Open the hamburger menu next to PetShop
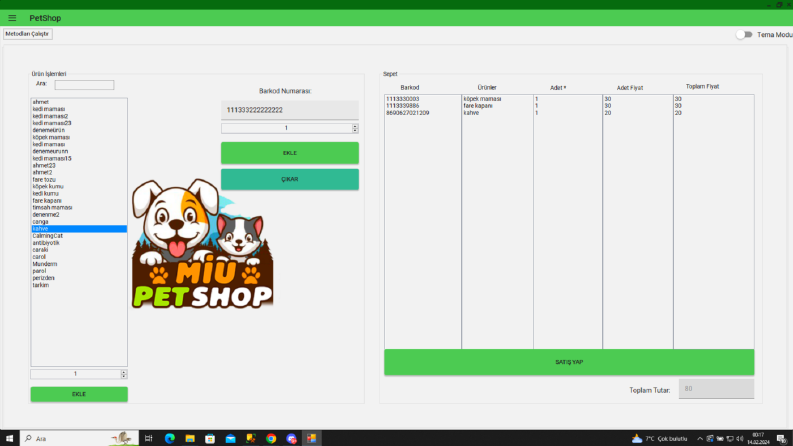 pyautogui.click(x=12, y=18)
